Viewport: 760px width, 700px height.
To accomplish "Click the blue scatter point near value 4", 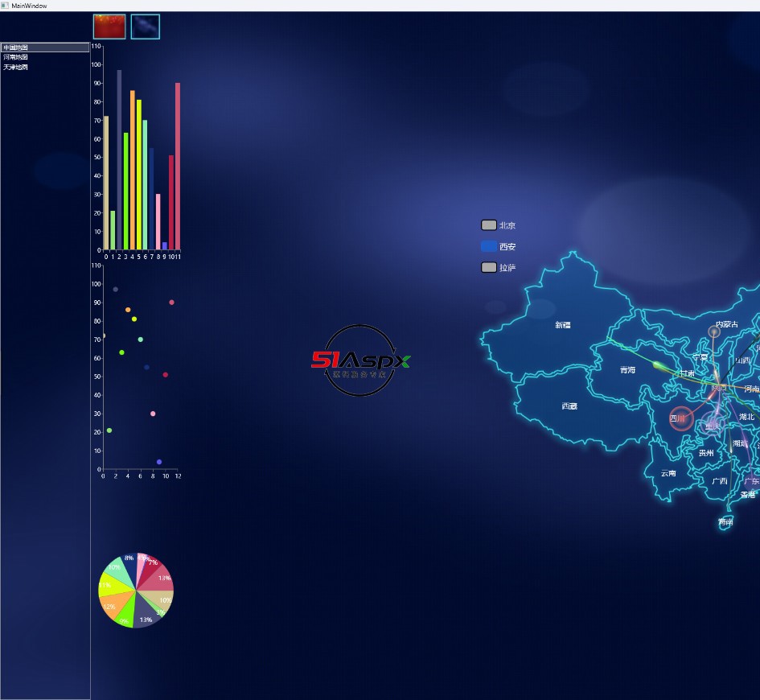I will coord(159,462).
